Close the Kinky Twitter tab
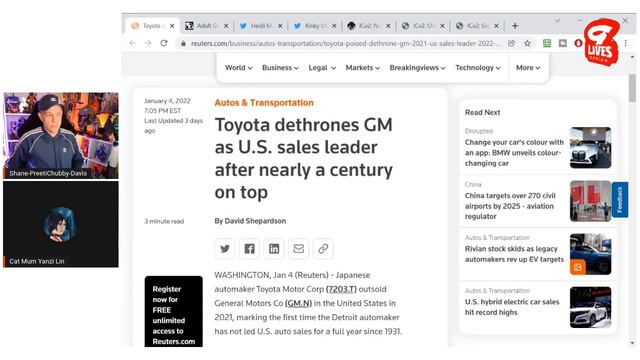 click(334, 26)
